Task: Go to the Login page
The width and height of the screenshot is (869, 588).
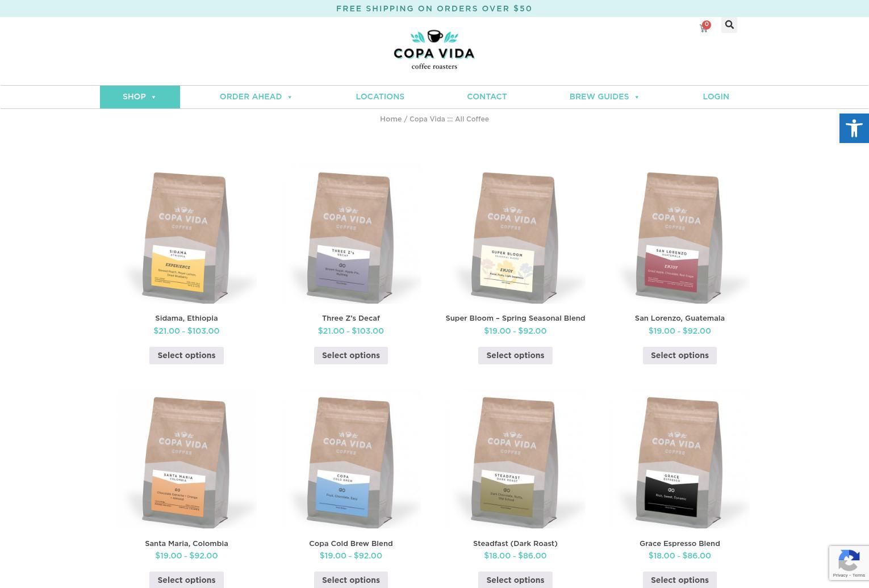Action: tap(716, 97)
